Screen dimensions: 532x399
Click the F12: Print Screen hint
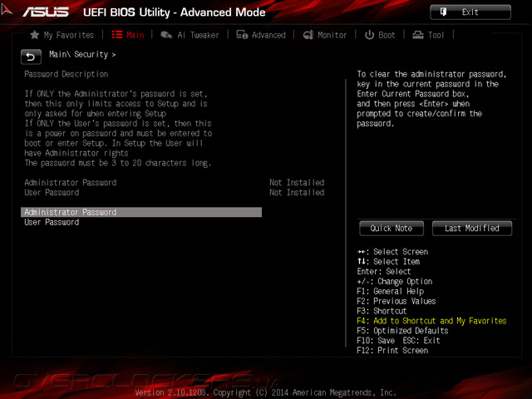tap(392, 351)
